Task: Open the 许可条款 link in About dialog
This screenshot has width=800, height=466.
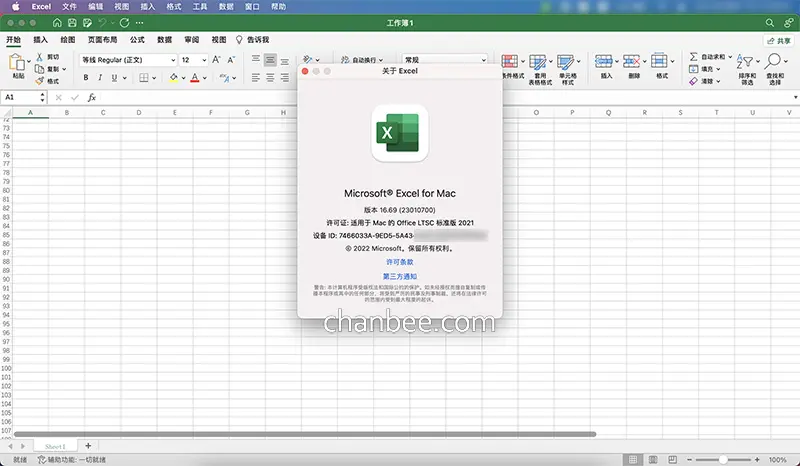Action: (400, 262)
